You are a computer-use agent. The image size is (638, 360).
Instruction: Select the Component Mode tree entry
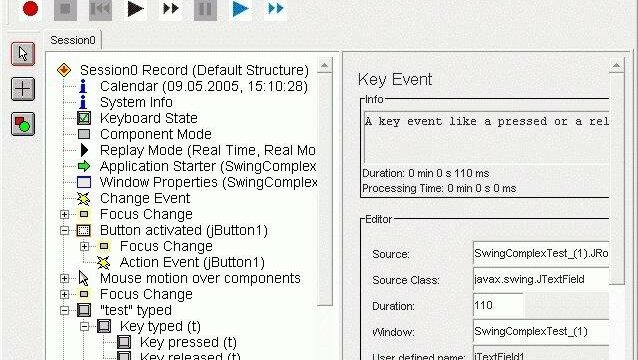tap(156, 134)
